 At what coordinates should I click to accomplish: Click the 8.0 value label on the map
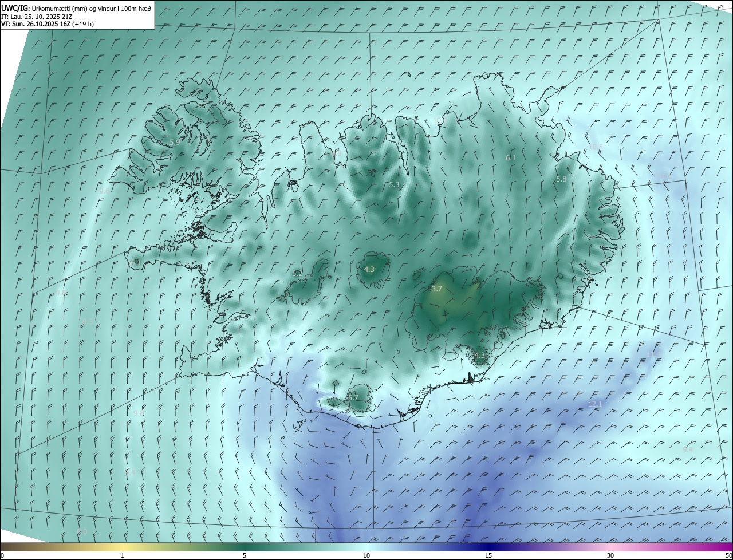pyautogui.click(x=82, y=532)
